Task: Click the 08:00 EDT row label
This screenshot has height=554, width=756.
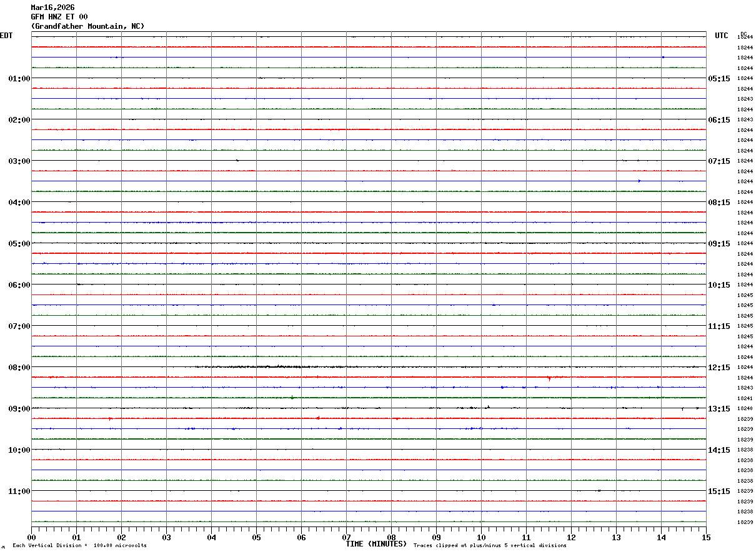Action: [19, 367]
